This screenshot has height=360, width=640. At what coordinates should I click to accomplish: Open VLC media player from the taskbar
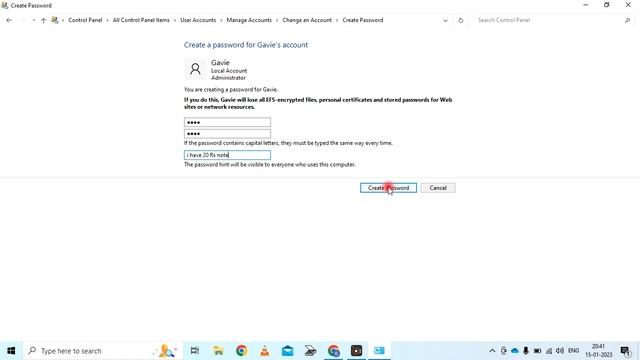pos(264,351)
